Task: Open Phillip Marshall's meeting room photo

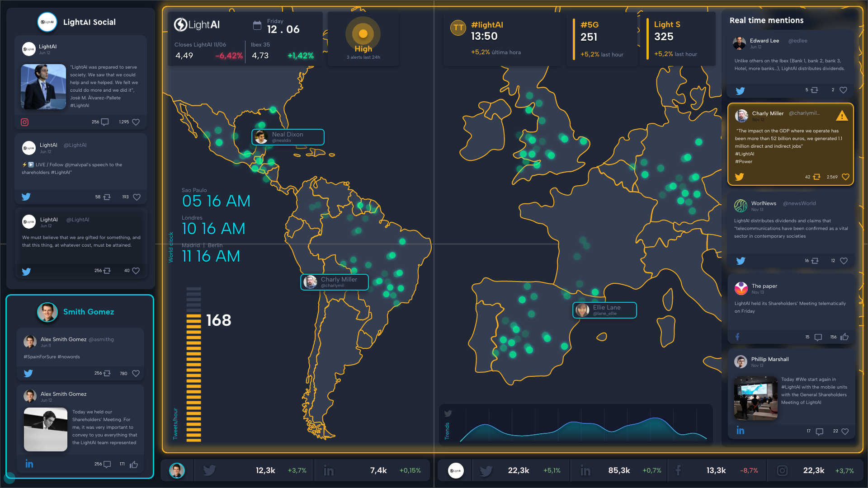Action: (756, 398)
